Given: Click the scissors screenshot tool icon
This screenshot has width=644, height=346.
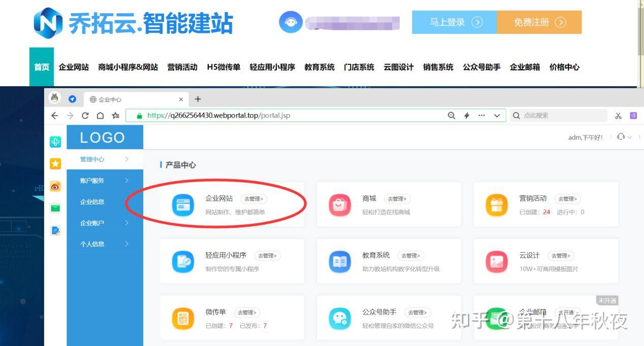Looking at the screenshot, I should [618, 116].
